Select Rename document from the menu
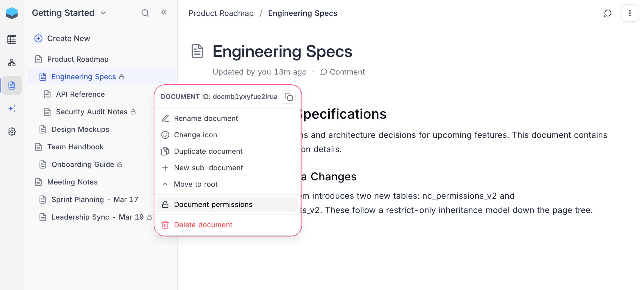644x290 pixels. [x=206, y=118]
